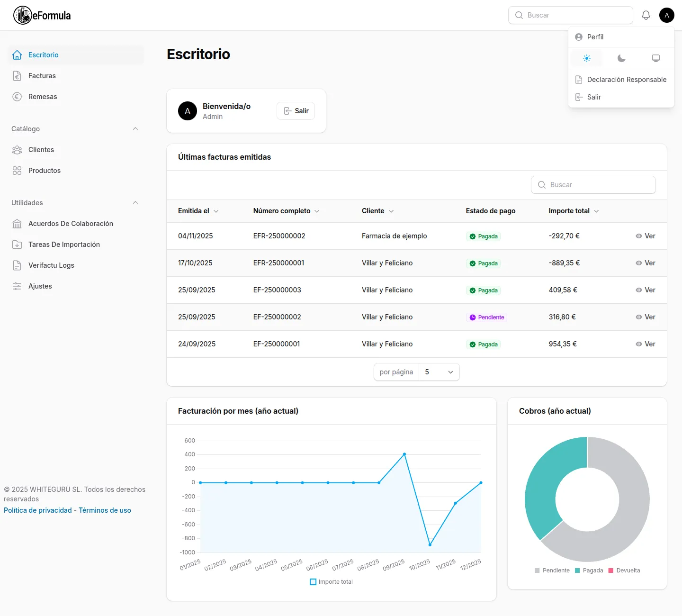Image resolution: width=682 pixels, height=616 pixels.
Task: Open Verifactu Logs document icon
Action: (x=17, y=265)
